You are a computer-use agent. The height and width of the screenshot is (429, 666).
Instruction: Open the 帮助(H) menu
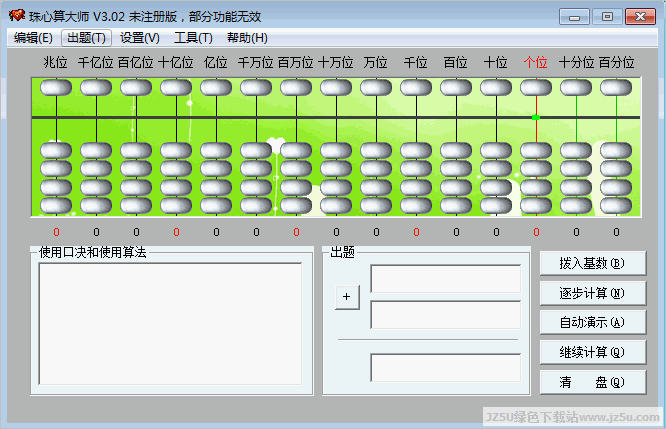coord(247,38)
